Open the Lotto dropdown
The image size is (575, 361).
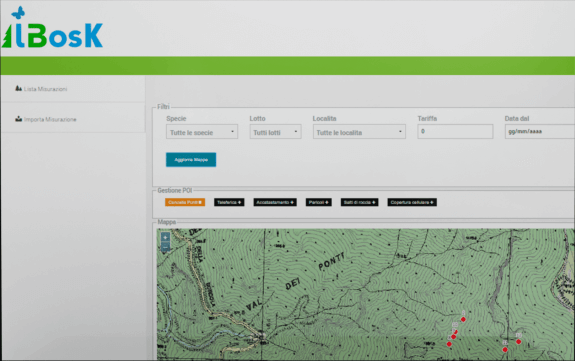275,132
